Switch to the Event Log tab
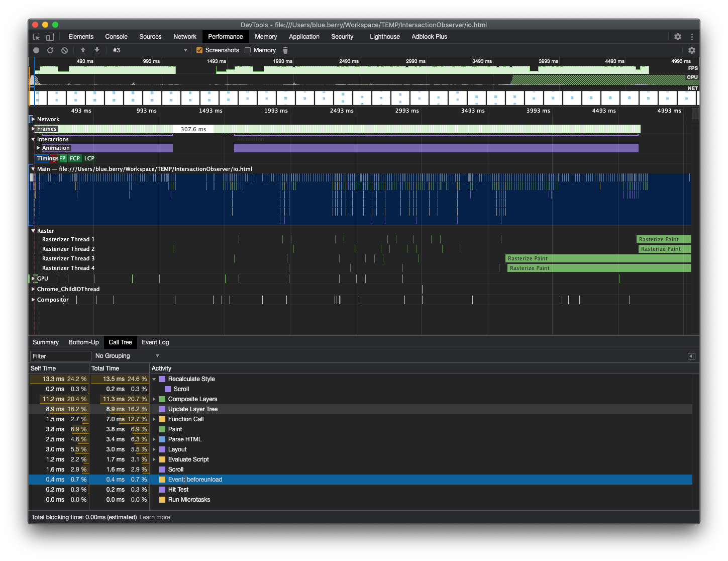The width and height of the screenshot is (728, 561). 155,342
